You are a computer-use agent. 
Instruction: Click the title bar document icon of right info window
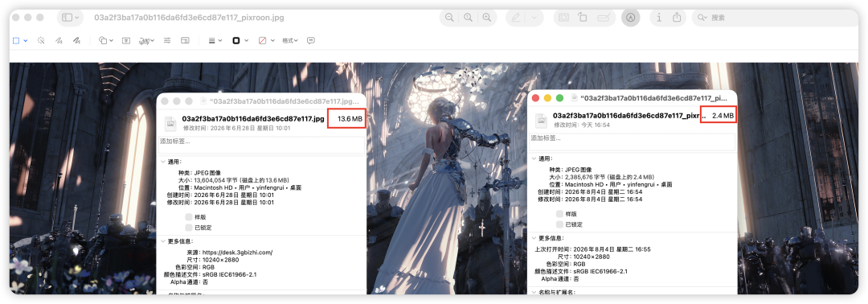point(574,98)
